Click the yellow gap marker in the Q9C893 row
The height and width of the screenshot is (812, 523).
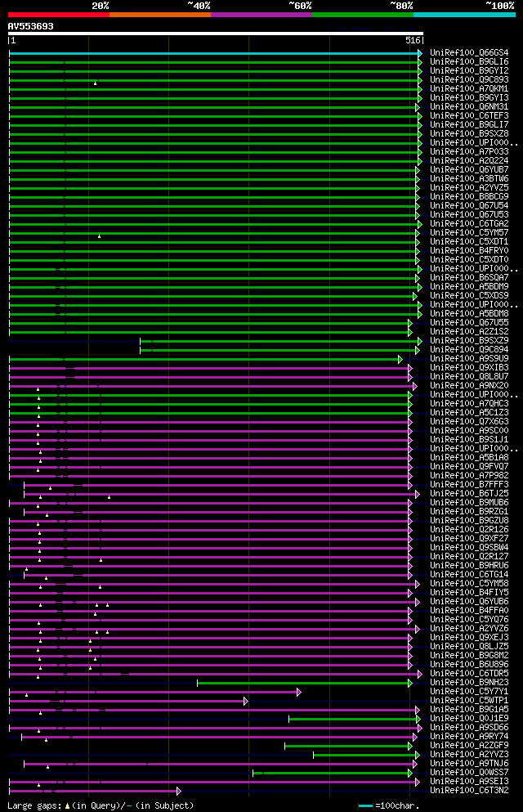tap(96, 83)
